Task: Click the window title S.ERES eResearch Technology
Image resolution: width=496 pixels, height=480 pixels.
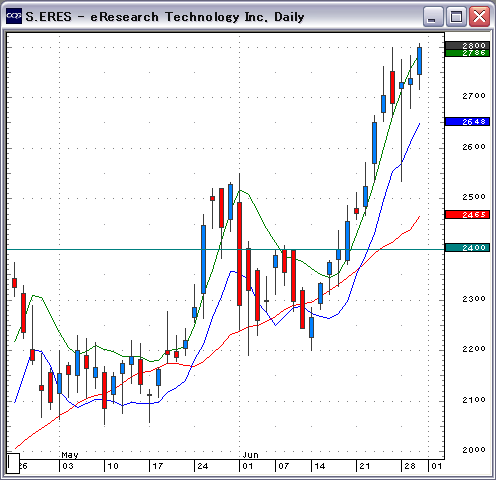Action: [x=165, y=17]
